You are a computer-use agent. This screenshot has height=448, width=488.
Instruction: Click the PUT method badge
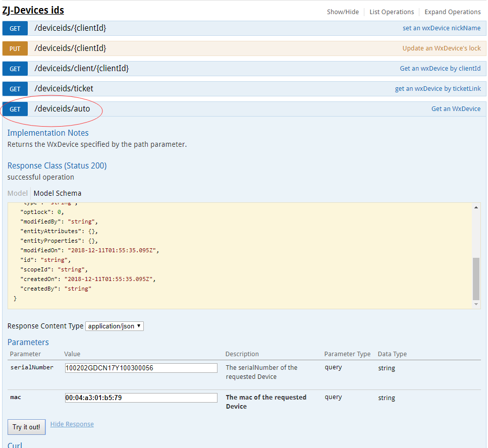[x=15, y=48]
